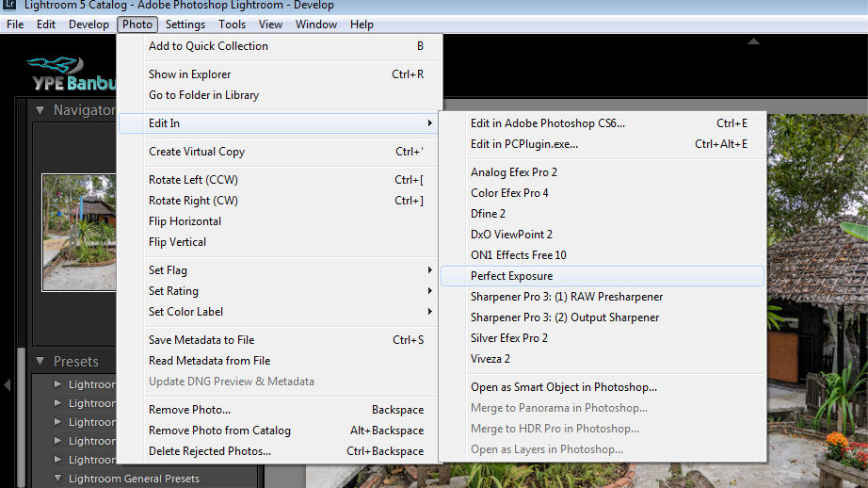Collapse the Navigator panel triangle

pyautogui.click(x=40, y=110)
